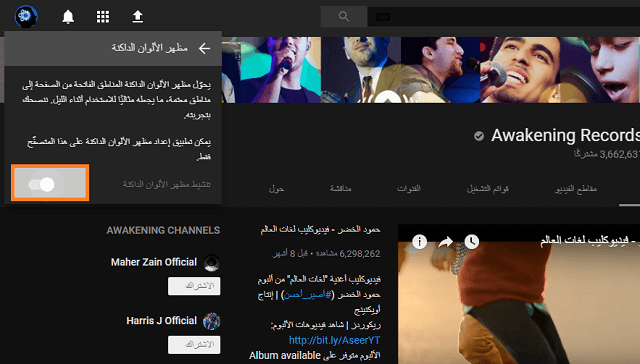Click Harris J Official avatar
The width and height of the screenshot is (640, 364).
(211, 321)
